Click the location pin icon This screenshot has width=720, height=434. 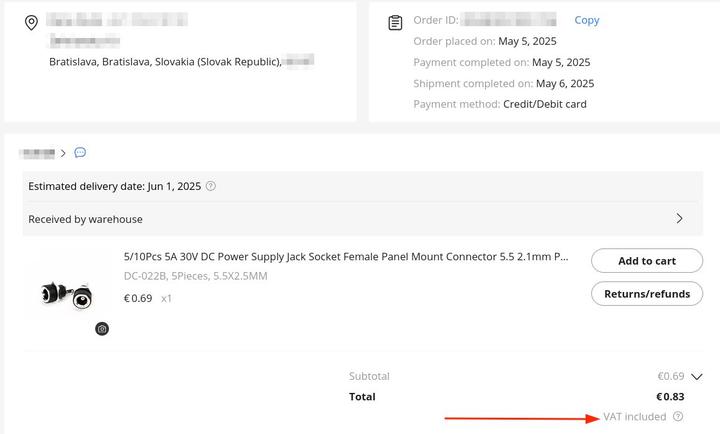(x=31, y=23)
